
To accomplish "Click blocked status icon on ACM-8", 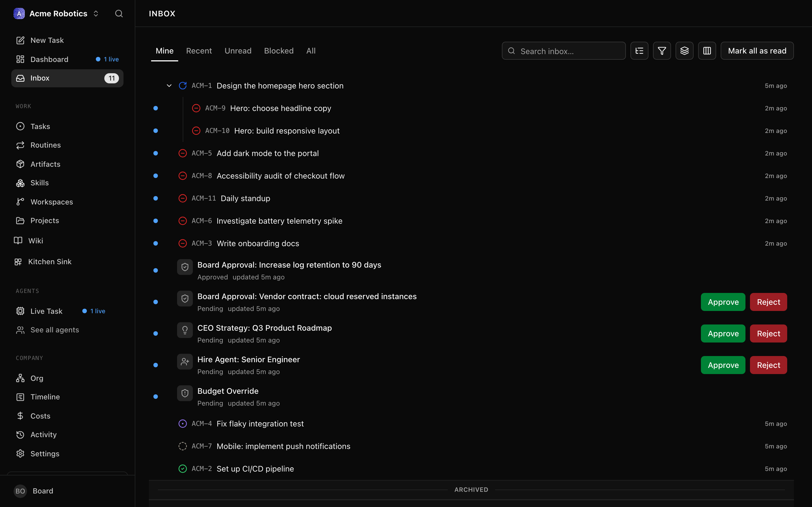I will point(182,176).
